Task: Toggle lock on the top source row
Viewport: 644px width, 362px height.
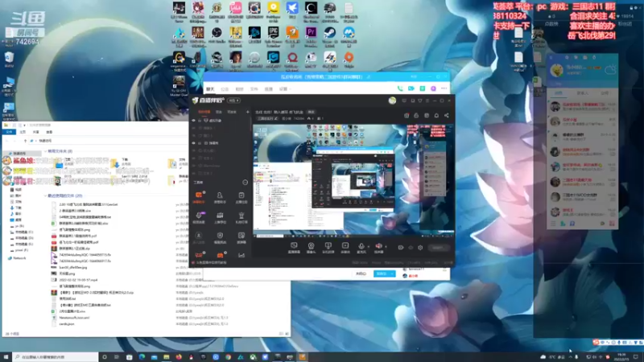Action: (200, 121)
